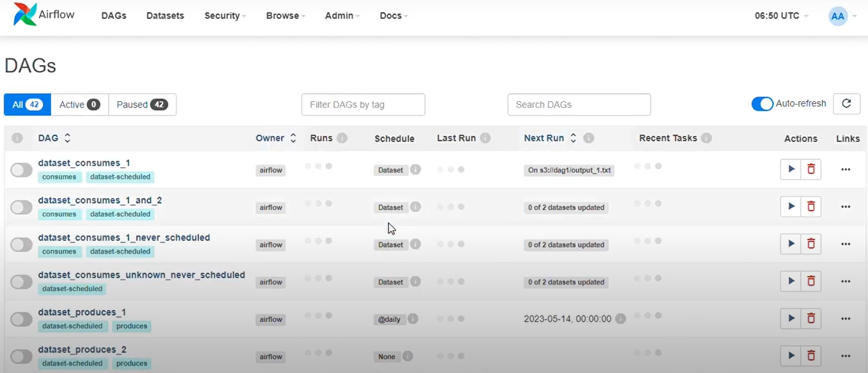
Task: Open the Airflow logo home icon
Action: point(25,15)
